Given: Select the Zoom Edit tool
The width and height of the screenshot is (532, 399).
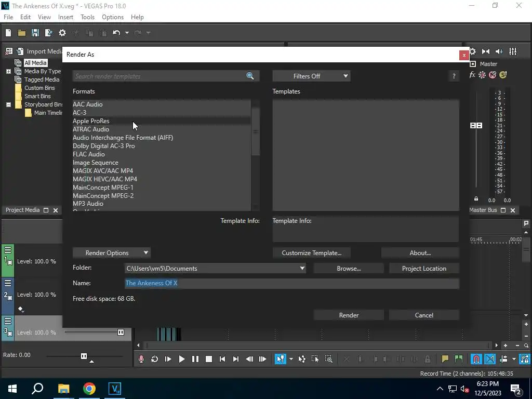Looking at the screenshot, I should click(328, 359).
